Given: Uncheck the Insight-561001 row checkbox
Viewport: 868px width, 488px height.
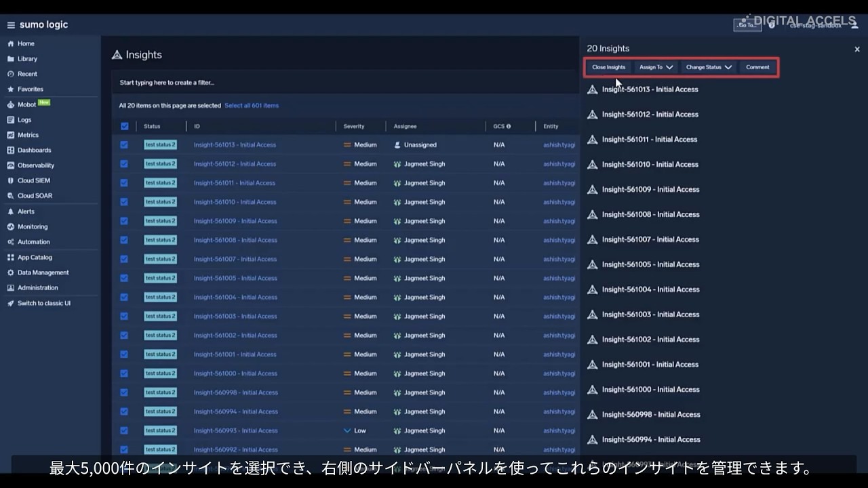Looking at the screenshot, I should [124, 354].
